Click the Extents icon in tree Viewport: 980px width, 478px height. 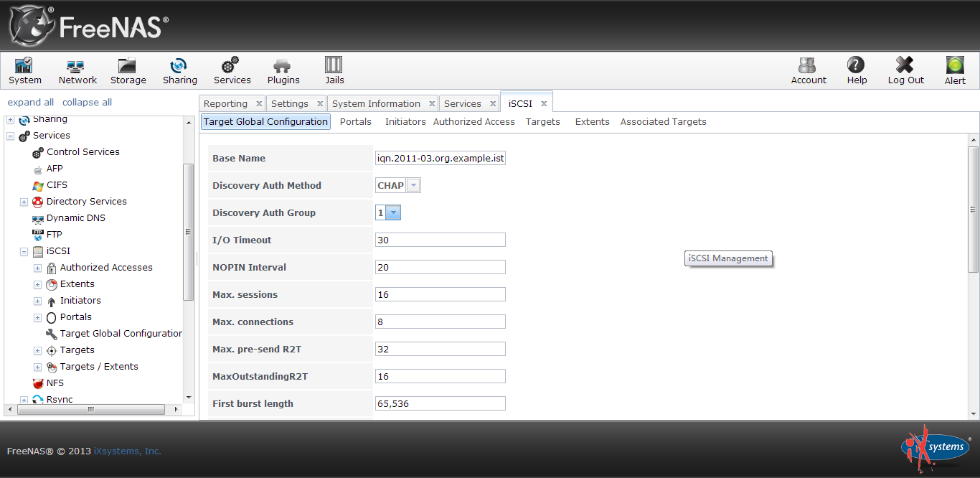tap(52, 284)
